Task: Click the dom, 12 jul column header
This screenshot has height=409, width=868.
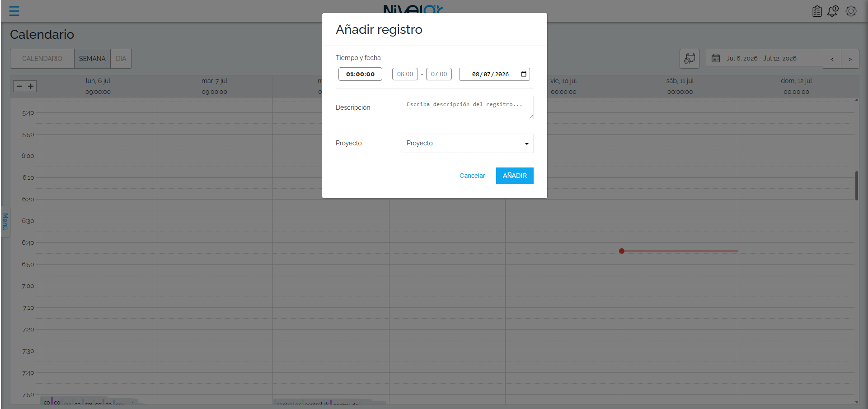Action: tap(796, 86)
